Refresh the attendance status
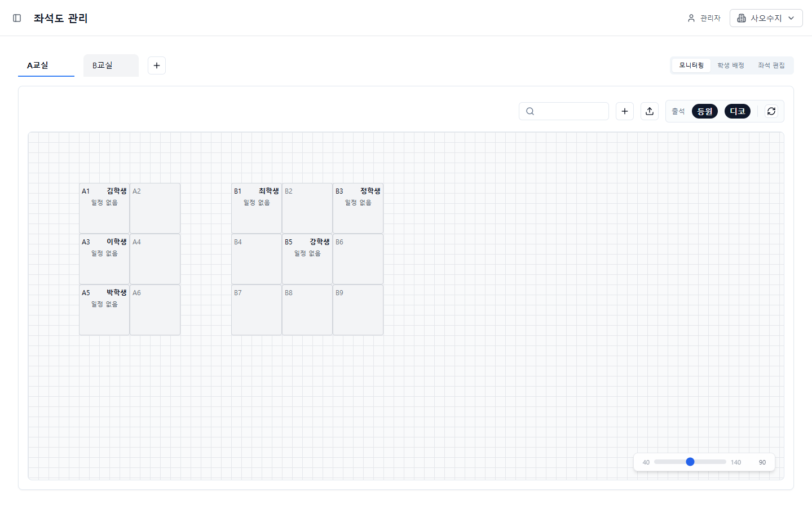The height and width of the screenshot is (508, 812). (771, 111)
